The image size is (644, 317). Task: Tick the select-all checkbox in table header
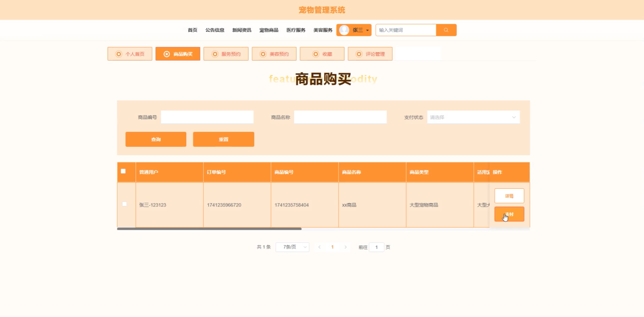[x=123, y=171]
